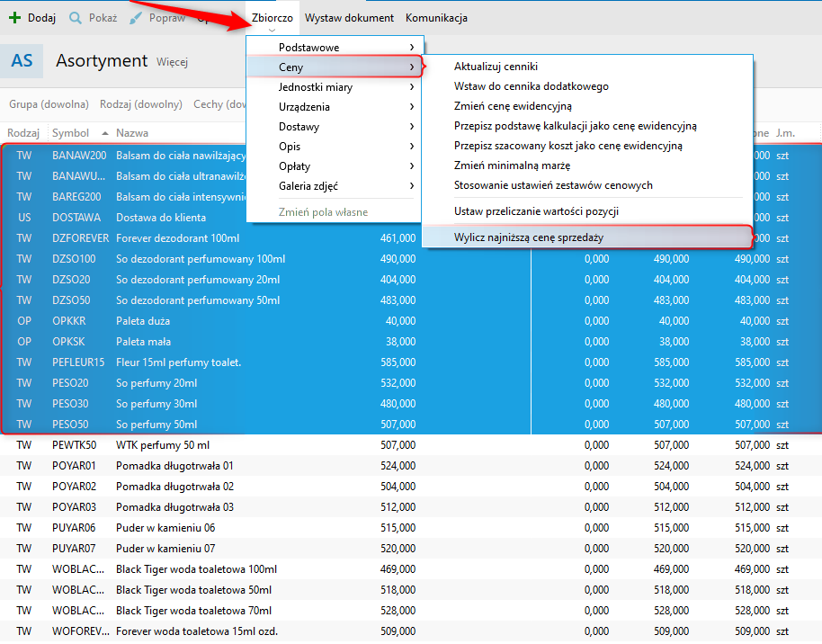Viewport: 822px width, 644px height.
Task: Select the Paleta duża row
Action: (411, 321)
